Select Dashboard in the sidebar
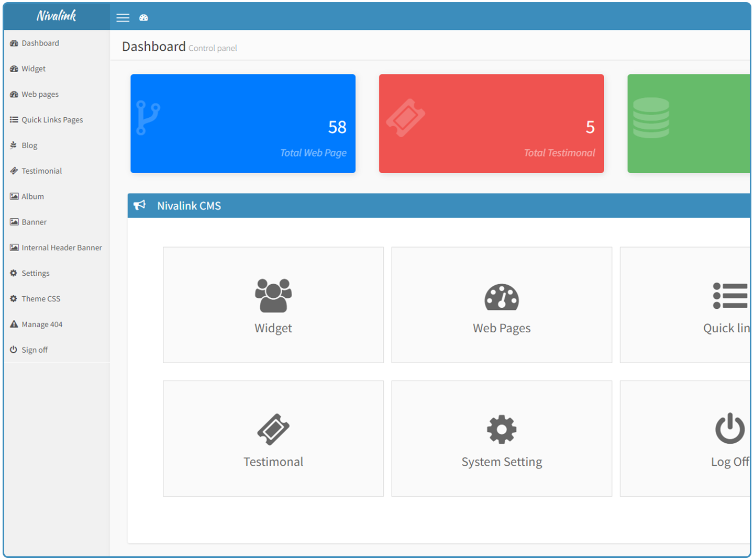 coord(40,43)
